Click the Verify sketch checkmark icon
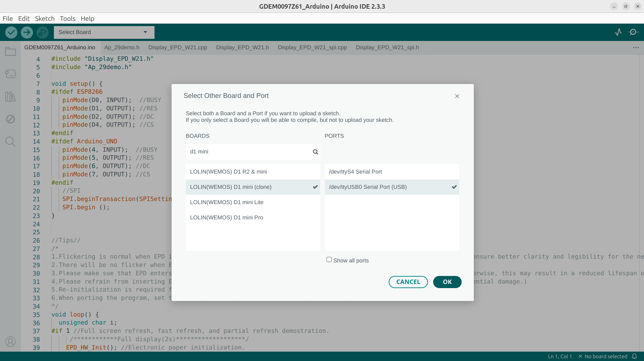Viewport: 644px width, 361px height. (11, 32)
